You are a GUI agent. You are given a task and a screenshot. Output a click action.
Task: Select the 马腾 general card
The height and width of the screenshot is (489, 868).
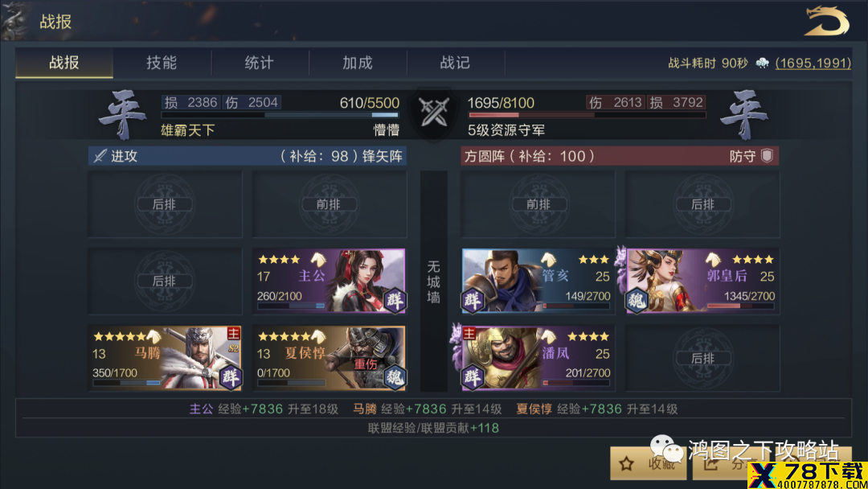pyautogui.click(x=165, y=358)
